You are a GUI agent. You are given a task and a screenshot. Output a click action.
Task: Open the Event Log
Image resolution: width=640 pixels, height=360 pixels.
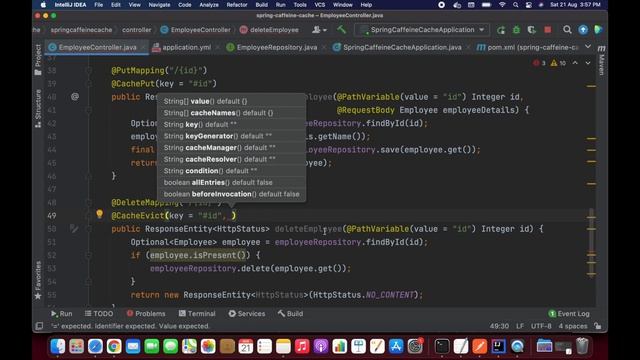569,313
